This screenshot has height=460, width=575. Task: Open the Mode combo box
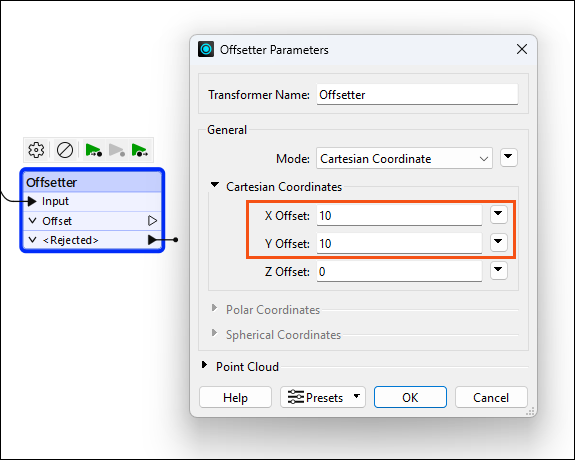tap(404, 159)
